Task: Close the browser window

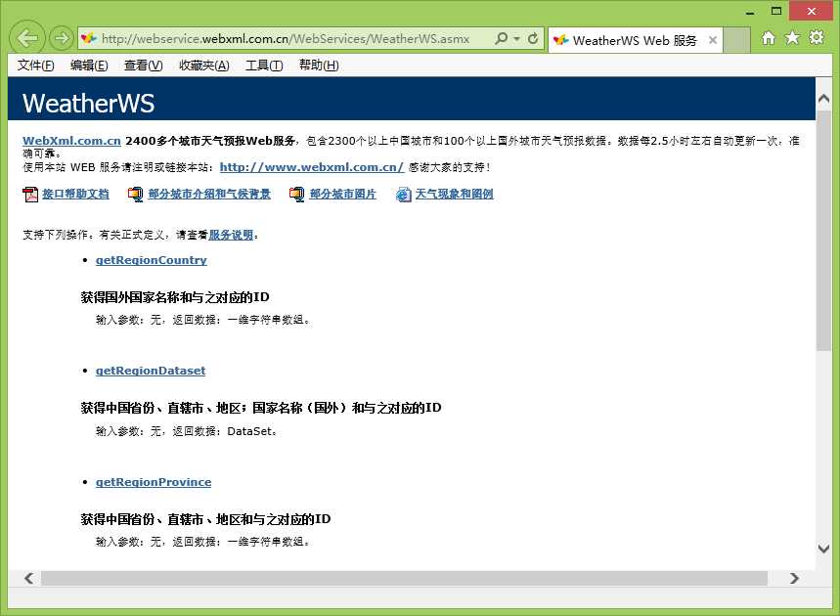Action: 811,11
